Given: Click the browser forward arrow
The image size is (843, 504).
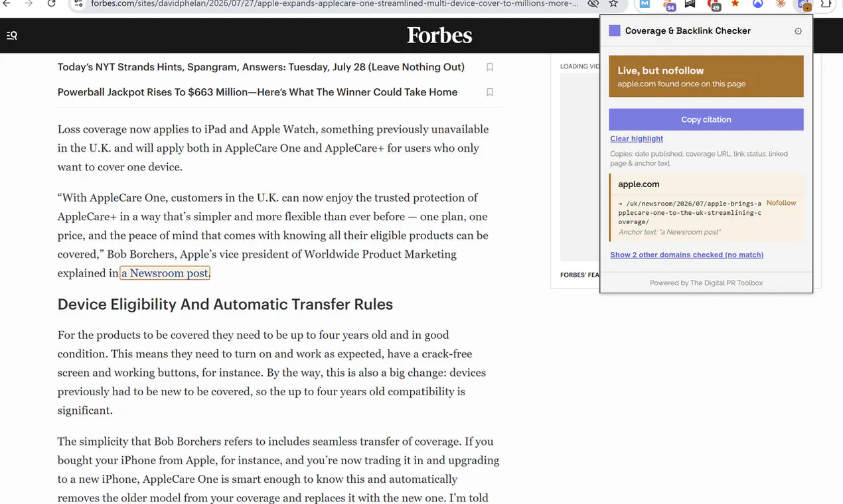Looking at the screenshot, I should pos(29,4).
